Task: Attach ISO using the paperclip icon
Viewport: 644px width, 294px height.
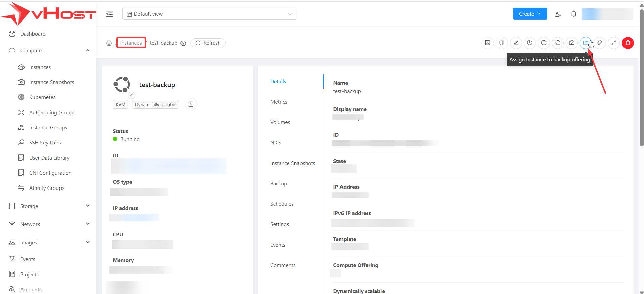Action: [600, 43]
